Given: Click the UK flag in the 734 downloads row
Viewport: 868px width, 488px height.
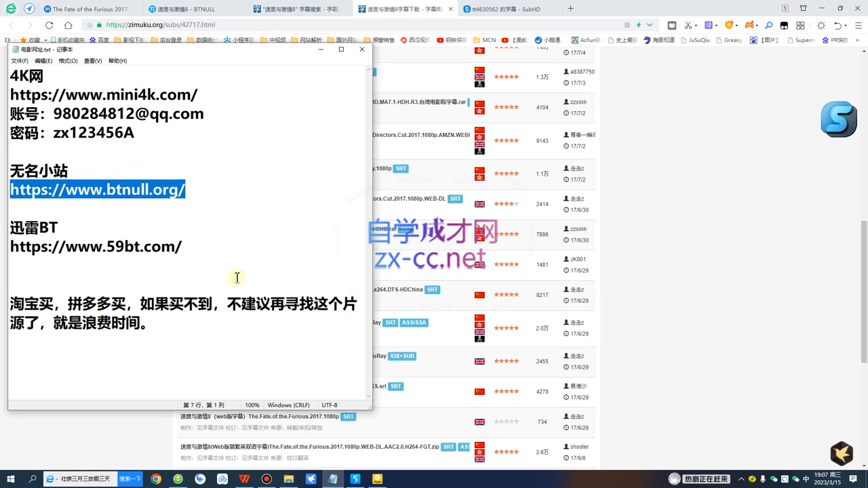Looking at the screenshot, I should [x=479, y=422].
